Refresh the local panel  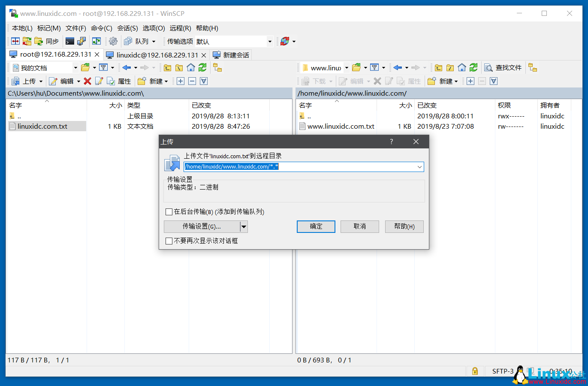tap(202, 67)
